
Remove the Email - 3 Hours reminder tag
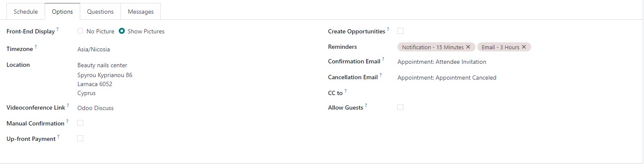[524, 47]
